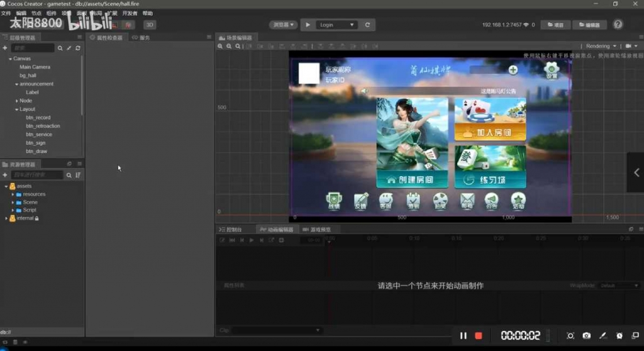Open the scene camera options dropdown
The width and height of the screenshot is (644, 351).
tap(631, 46)
